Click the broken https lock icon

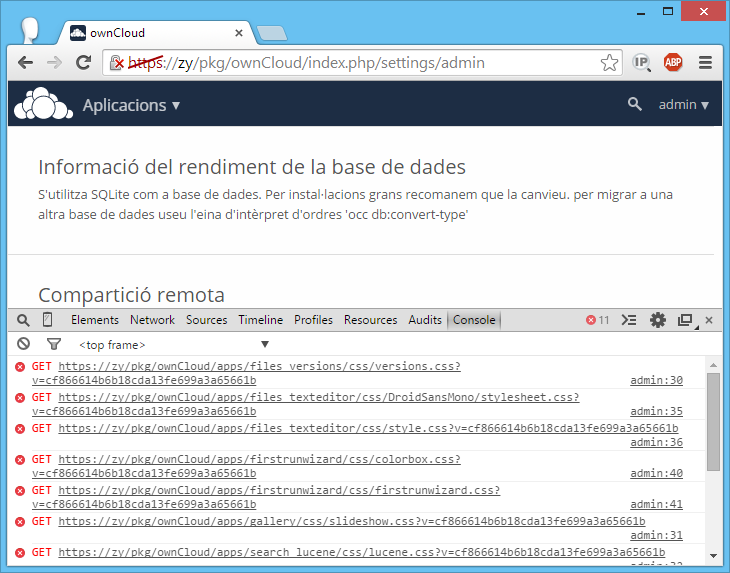pyautogui.click(x=116, y=63)
